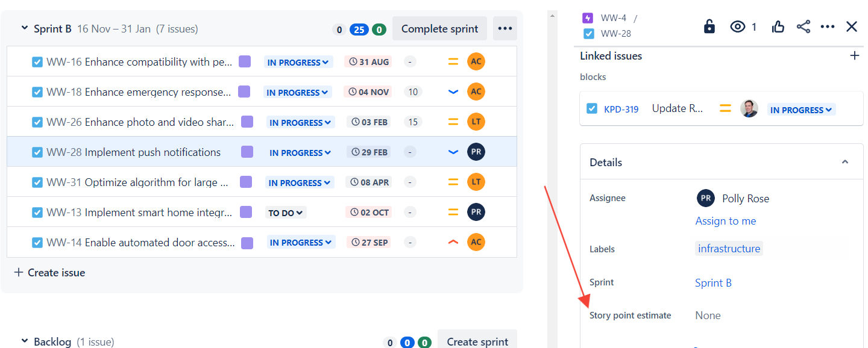
Task: Open IN PROGRESS status dropdown for KPD-319
Action: (801, 110)
